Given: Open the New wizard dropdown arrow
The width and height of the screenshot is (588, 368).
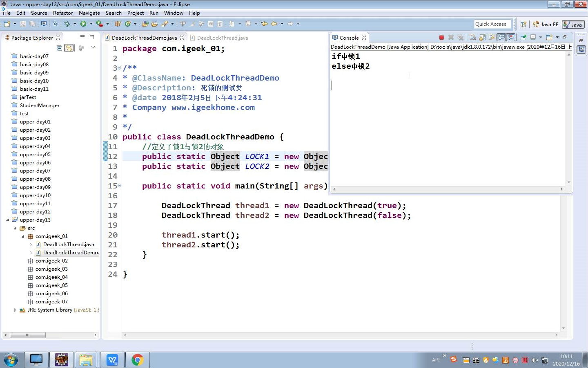Looking at the screenshot, I should [15, 24].
